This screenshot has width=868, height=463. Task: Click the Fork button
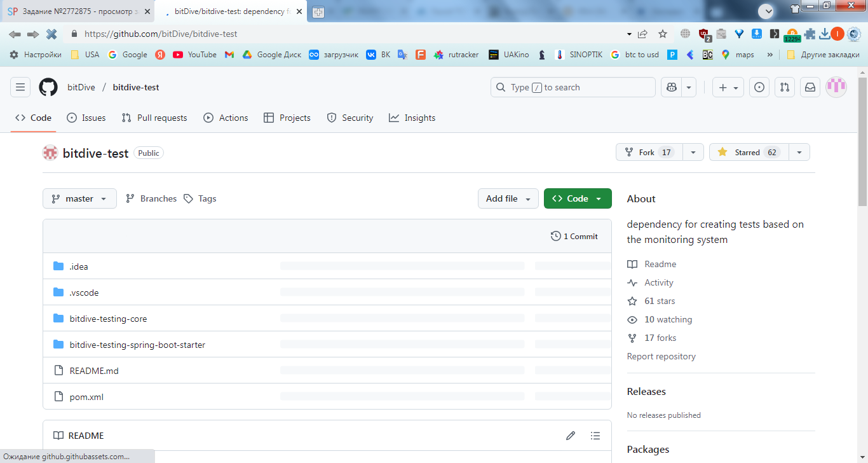(x=649, y=152)
